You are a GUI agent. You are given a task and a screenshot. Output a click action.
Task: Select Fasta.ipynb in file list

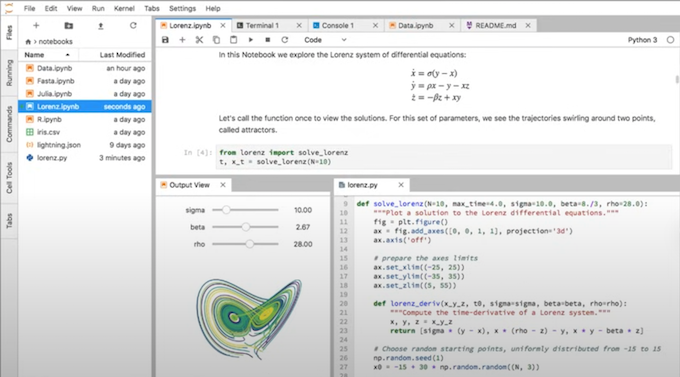tap(85, 81)
